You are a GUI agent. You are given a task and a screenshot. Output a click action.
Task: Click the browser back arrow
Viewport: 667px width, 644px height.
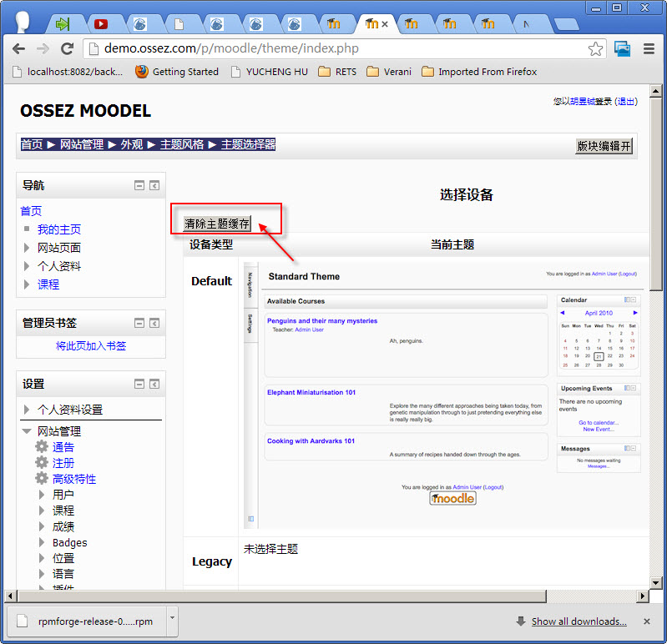pos(18,49)
